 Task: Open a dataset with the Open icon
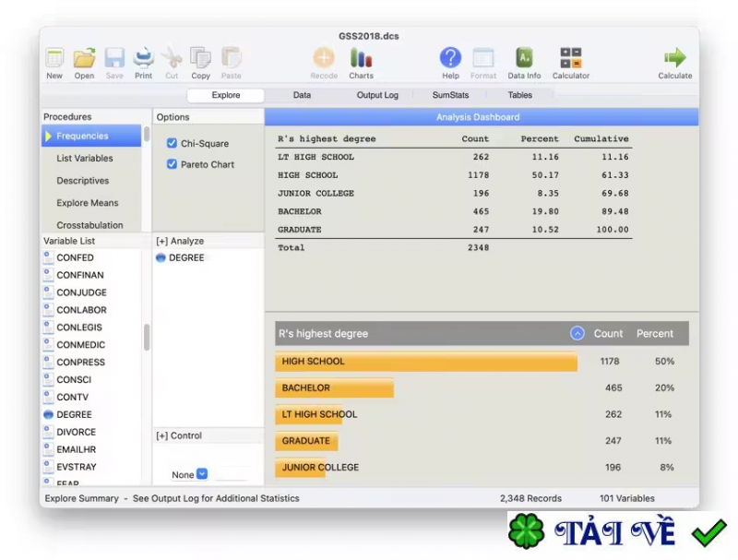click(x=84, y=58)
